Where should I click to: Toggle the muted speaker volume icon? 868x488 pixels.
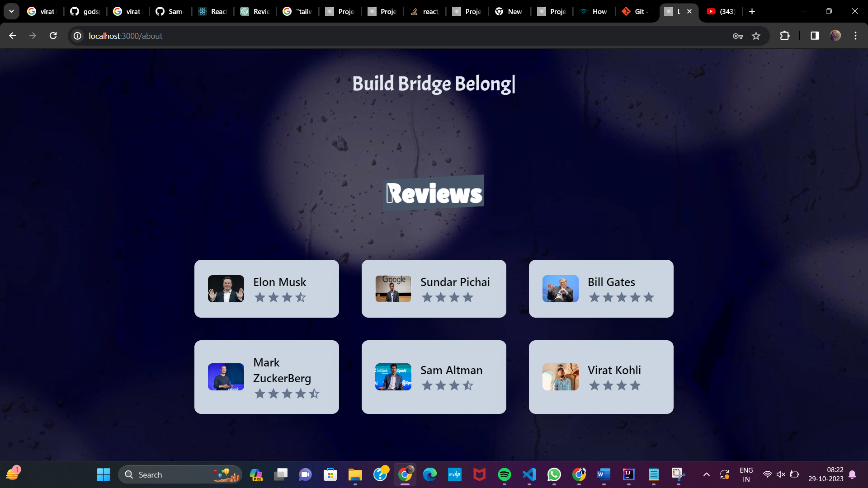pos(781,474)
